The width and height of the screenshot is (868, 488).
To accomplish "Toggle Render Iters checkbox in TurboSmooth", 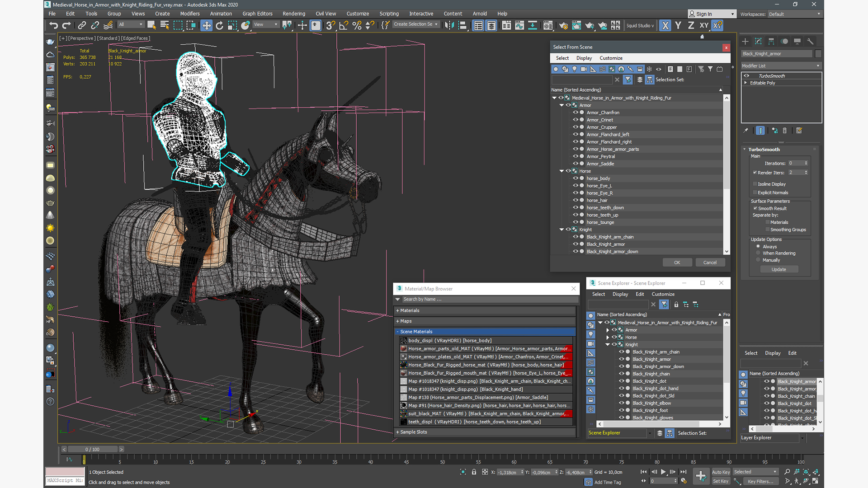I will point(755,173).
